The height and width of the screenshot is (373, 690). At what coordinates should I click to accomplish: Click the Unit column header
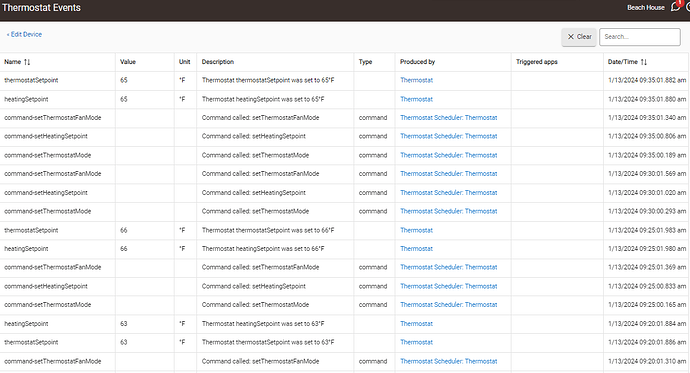(184, 62)
